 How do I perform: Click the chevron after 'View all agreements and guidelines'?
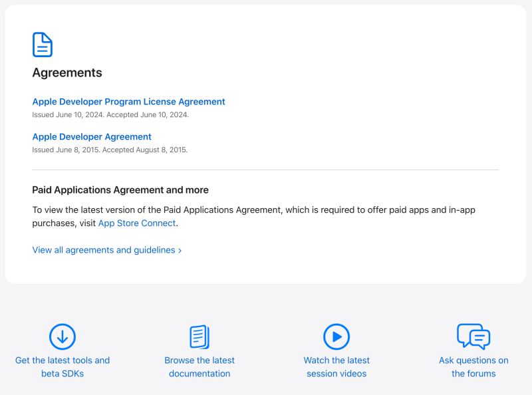pos(180,251)
